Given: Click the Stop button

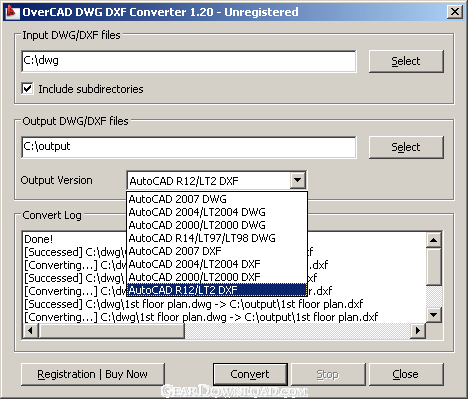Looking at the screenshot, I should tap(328, 374).
